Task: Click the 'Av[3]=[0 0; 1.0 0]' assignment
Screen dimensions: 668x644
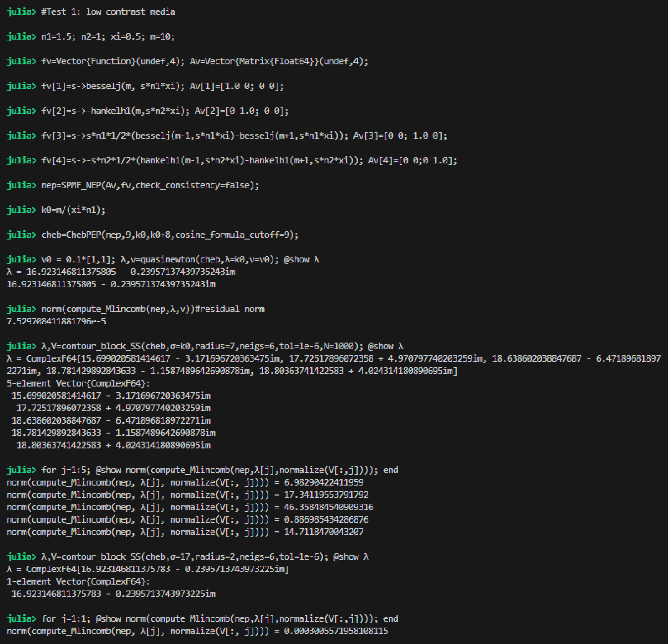Action: click(400, 136)
